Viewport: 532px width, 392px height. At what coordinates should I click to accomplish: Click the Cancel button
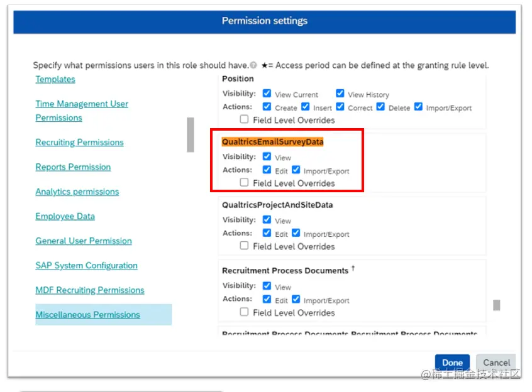(496, 362)
